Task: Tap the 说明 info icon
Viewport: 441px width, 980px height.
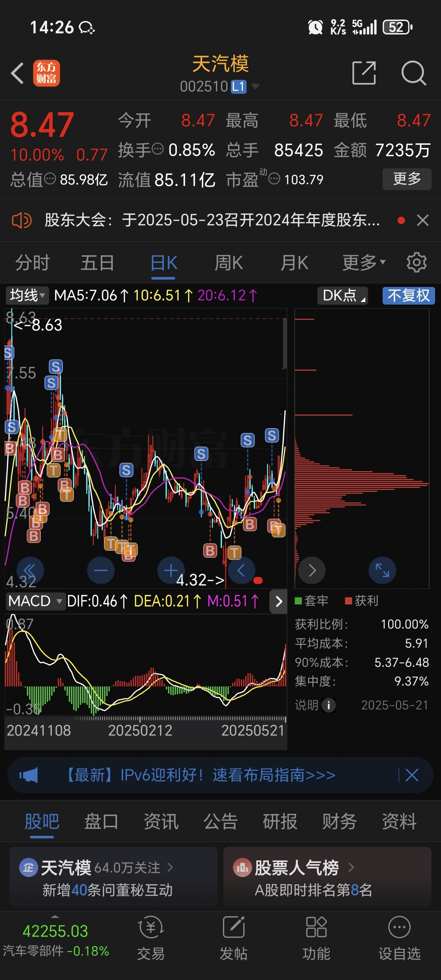Action: pos(329,705)
